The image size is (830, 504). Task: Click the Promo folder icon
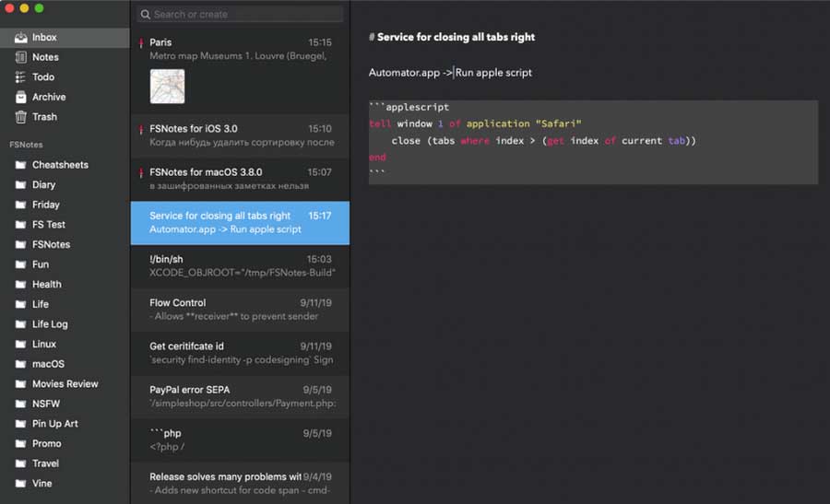click(20, 444)
